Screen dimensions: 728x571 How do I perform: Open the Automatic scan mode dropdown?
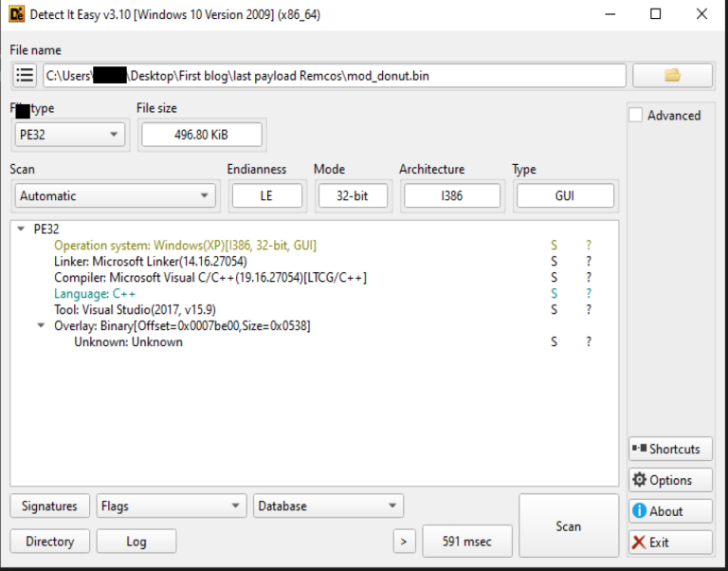coord(115,196)
